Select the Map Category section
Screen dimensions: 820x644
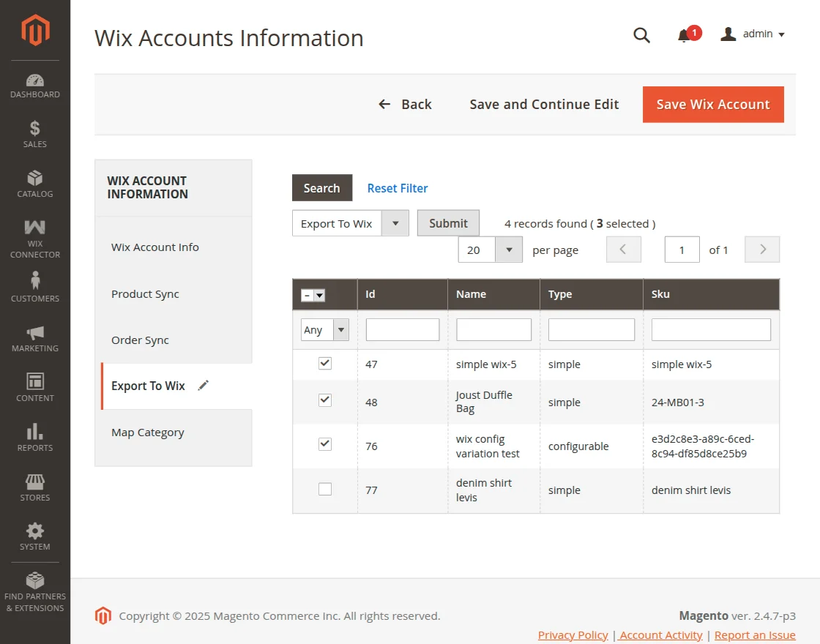(x=148, y=432)
